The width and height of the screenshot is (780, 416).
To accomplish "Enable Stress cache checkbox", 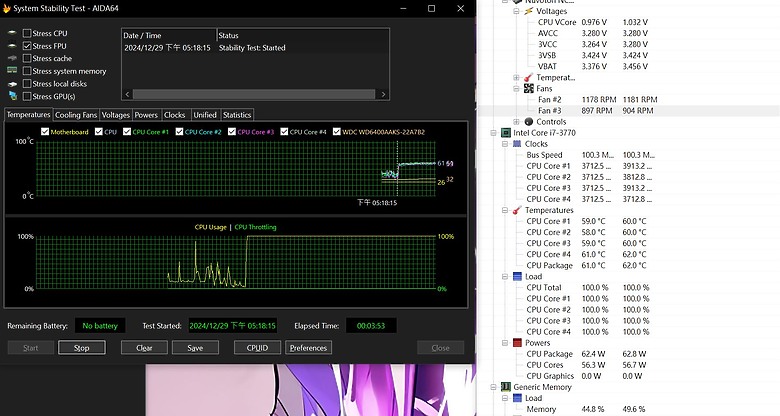I will [27, 58].
